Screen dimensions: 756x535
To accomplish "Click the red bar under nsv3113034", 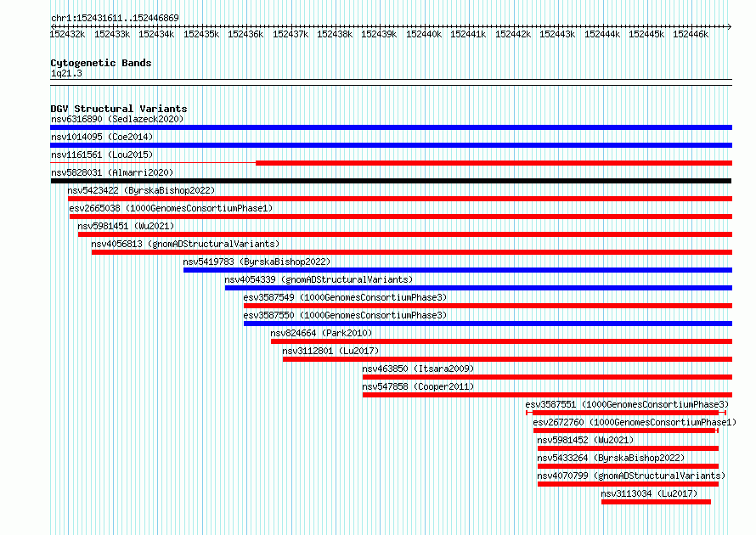I will [x=657, y=502].
